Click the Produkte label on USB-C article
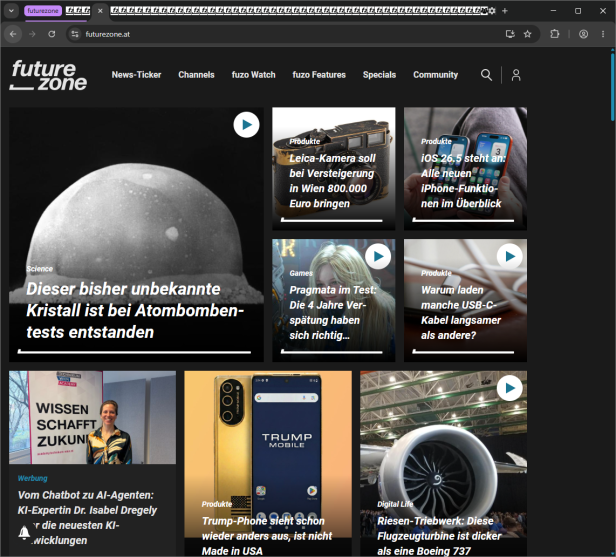616x557 pixels. click(x=436, y=273)
